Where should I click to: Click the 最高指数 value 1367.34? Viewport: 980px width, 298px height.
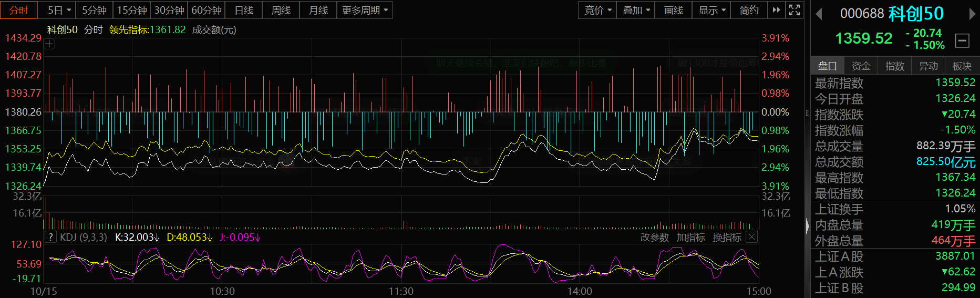point(955,177)
